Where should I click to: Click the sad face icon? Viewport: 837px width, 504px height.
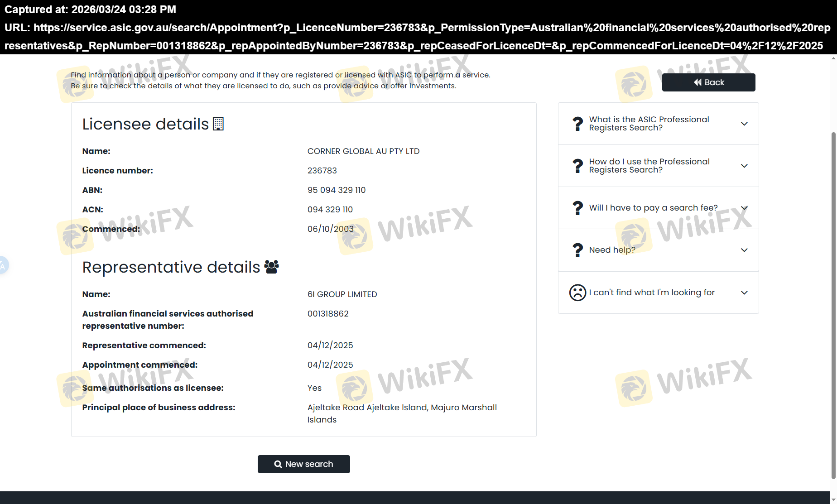click(577, 293)
